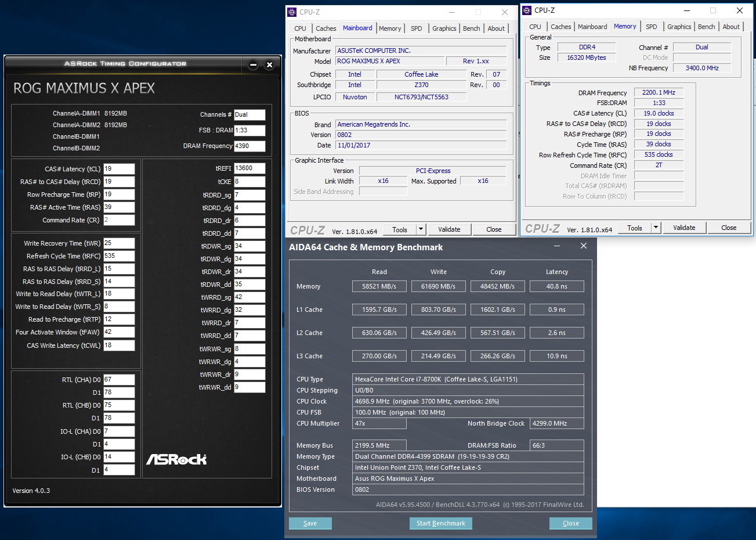Select the FSB : DRAM field in ASRock configurator
This screenshot has height=540, width=756.
coord(249,131)
